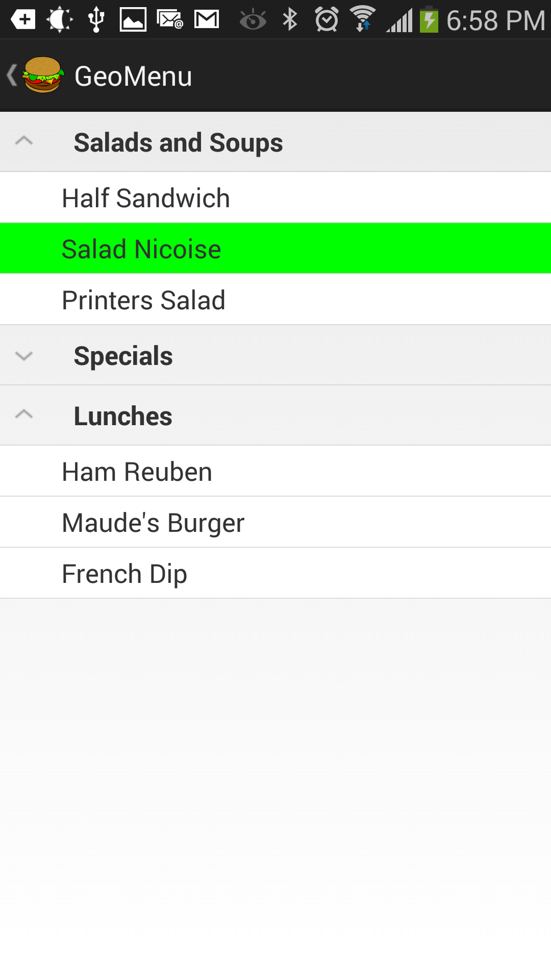Tap the green highlighted Salad Nicoise row

coord(275,249)
